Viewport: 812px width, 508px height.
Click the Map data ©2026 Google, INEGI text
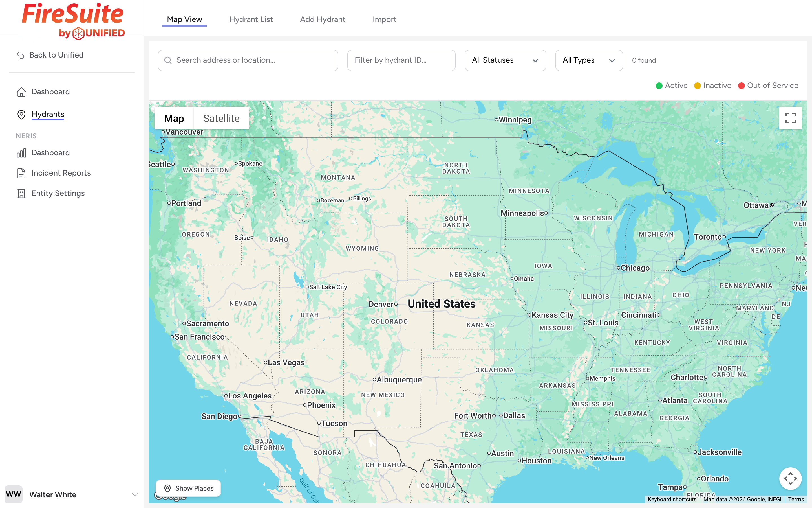[742, 499]
